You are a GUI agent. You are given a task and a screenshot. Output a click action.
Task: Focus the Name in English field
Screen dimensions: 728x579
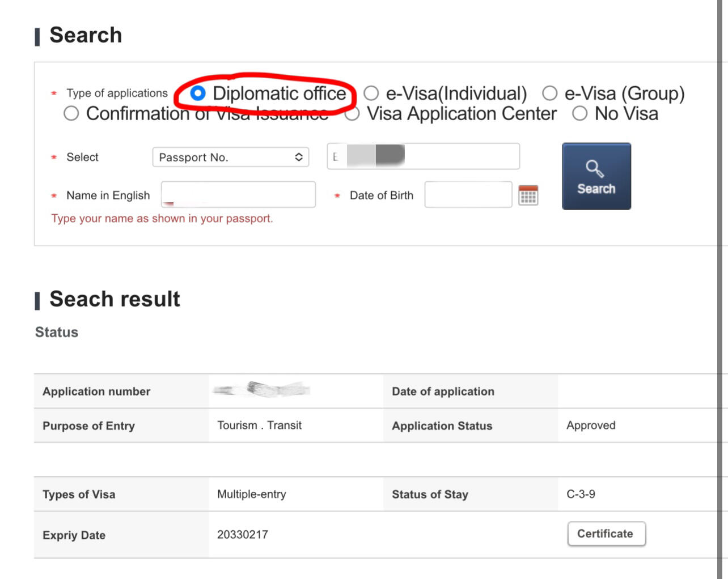[238, 194]
